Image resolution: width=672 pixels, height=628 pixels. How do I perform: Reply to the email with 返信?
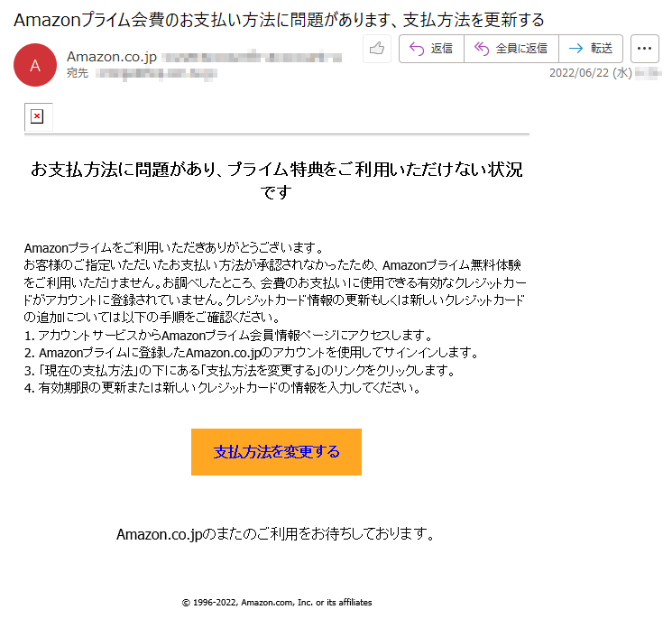(431, 49)
